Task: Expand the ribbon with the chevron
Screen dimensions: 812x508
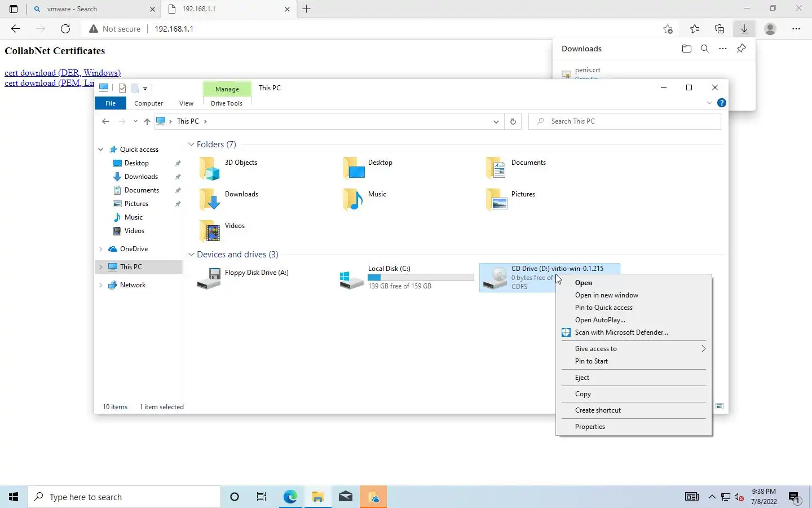Action: coord(709,103)
